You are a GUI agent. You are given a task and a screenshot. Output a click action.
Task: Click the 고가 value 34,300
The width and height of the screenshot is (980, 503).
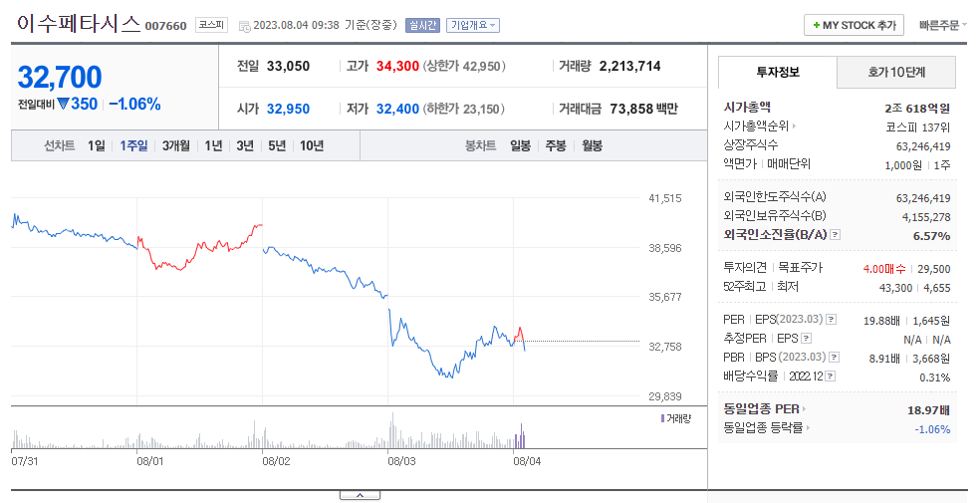[397, 66]
